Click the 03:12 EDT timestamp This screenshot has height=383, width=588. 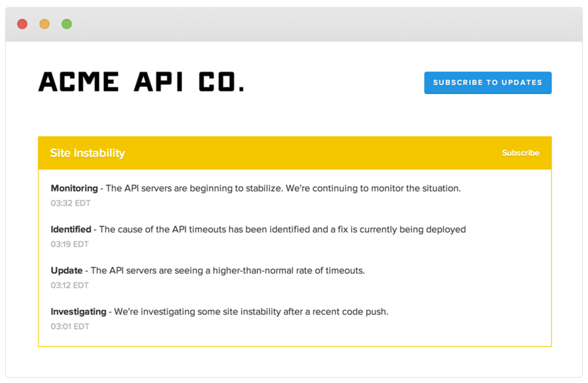tap(70, 285)
